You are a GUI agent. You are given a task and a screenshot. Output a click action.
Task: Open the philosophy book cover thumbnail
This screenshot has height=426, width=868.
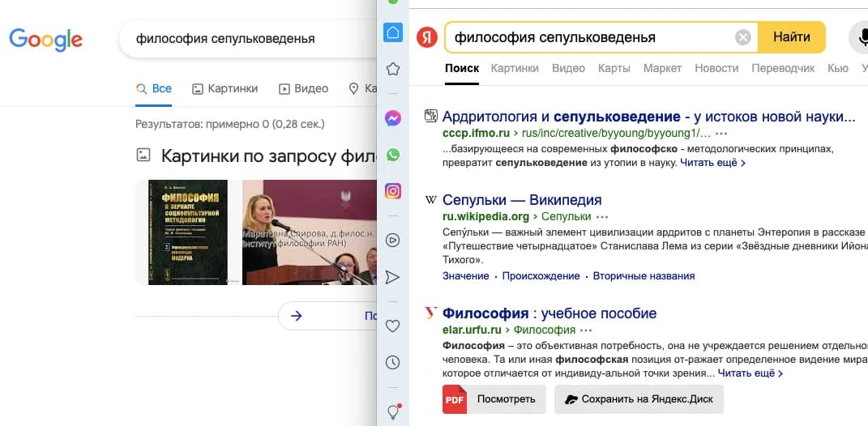tap(188, 232)
